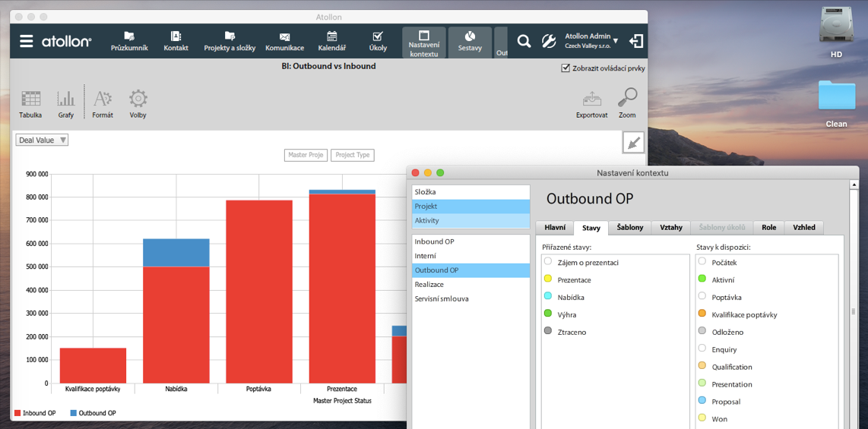Click the logout icon in top bar
The image size is (868, 429).
click(635, 41)
